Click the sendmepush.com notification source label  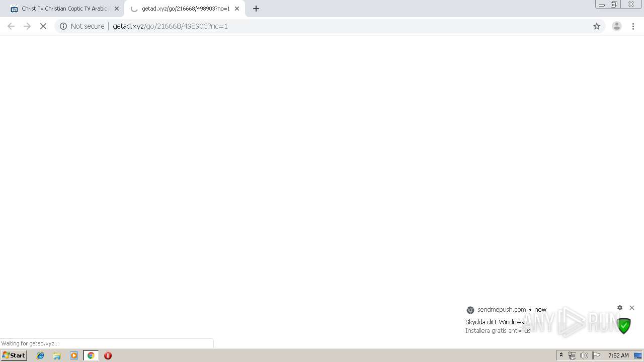click(502, 310)
